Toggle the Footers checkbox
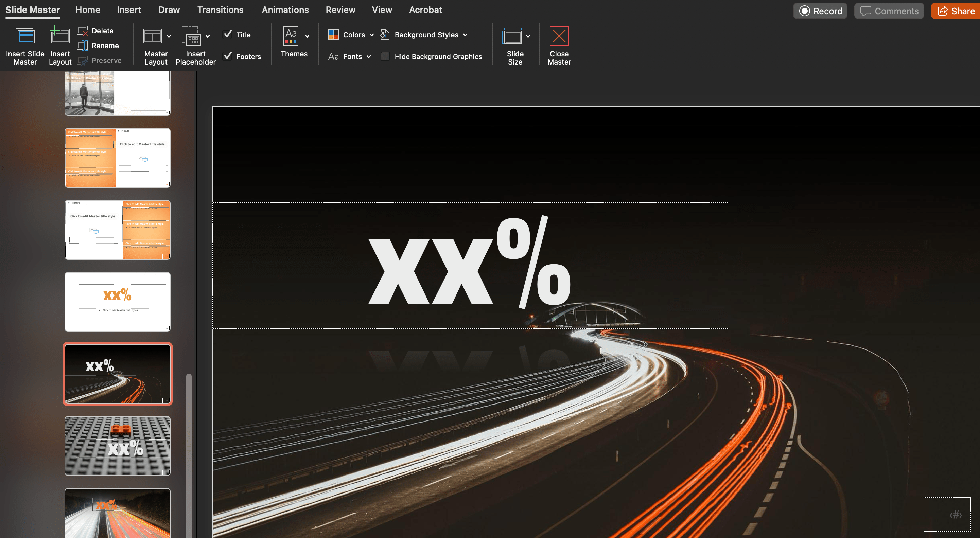 coord(228,56)
